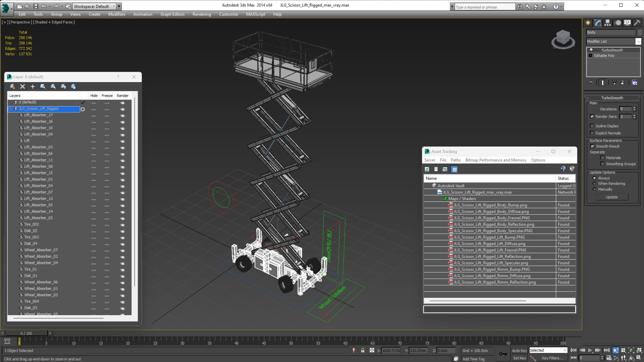Image resolution: width=644 pixels, height=362 pixels.
Task: Click the plus icon to add selection to layer
Action: 33,86
